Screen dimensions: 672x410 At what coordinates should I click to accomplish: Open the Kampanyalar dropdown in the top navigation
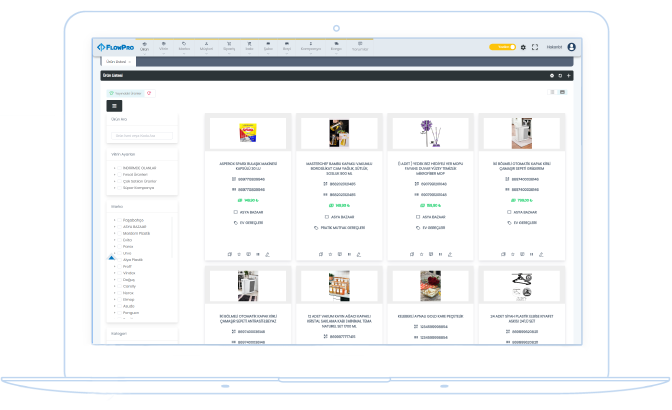point(308,46)
